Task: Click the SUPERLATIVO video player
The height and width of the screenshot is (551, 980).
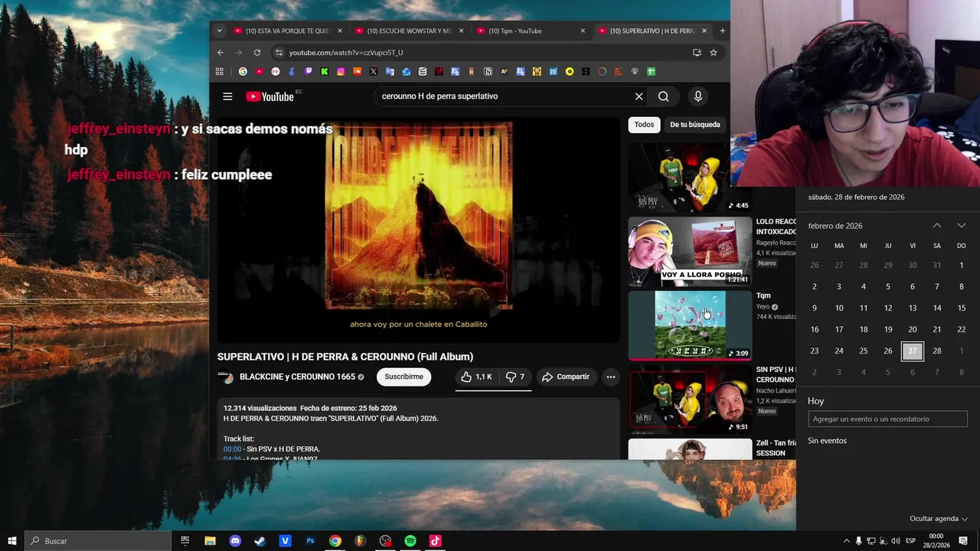Action: coord(419,230)
